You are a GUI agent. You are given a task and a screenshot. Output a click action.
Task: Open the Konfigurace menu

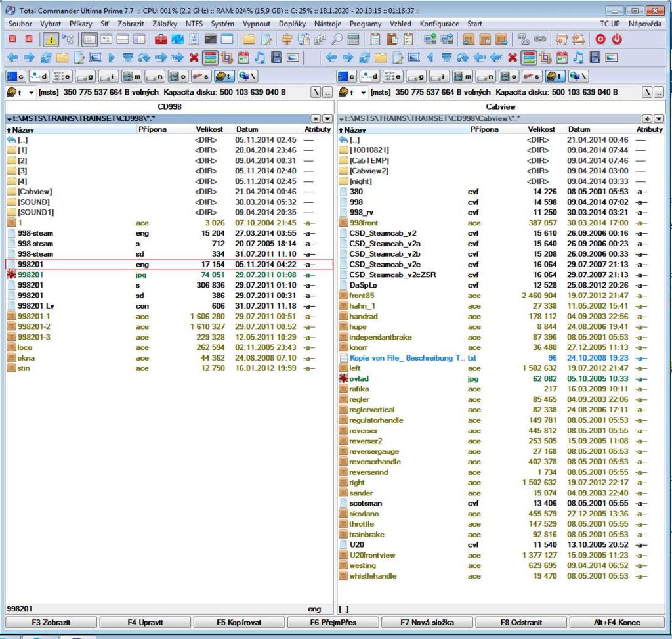click(x=439, y=24)
